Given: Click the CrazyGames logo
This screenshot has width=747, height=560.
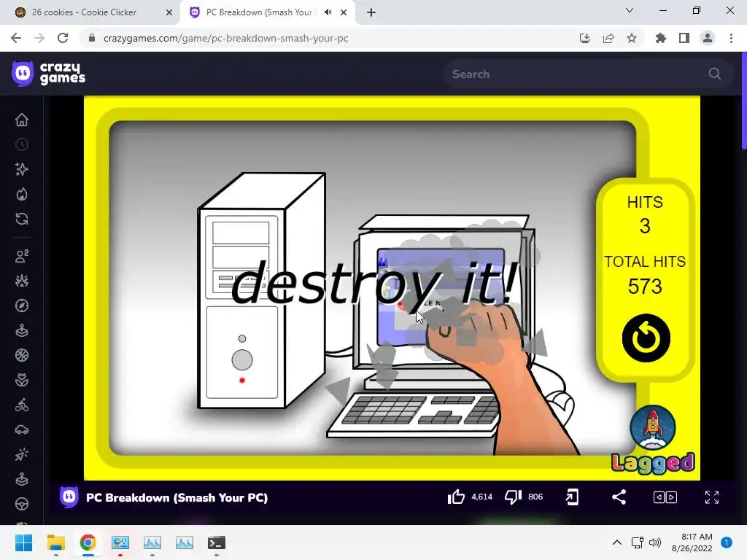Looking at the screenshot, I should (49, 74).
